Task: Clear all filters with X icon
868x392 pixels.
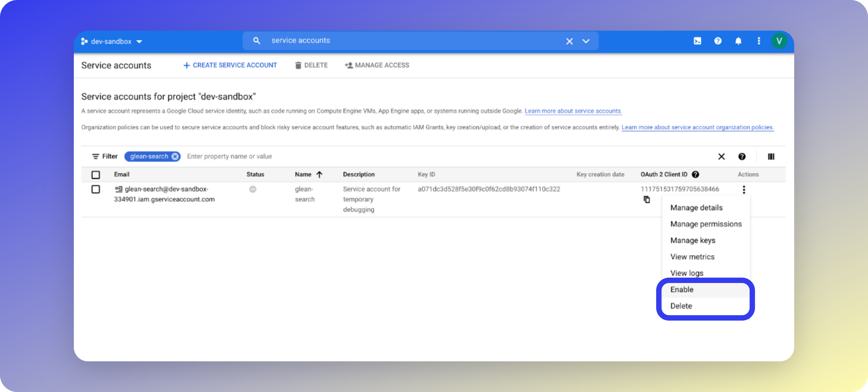Action: click(x=721, y=157)
